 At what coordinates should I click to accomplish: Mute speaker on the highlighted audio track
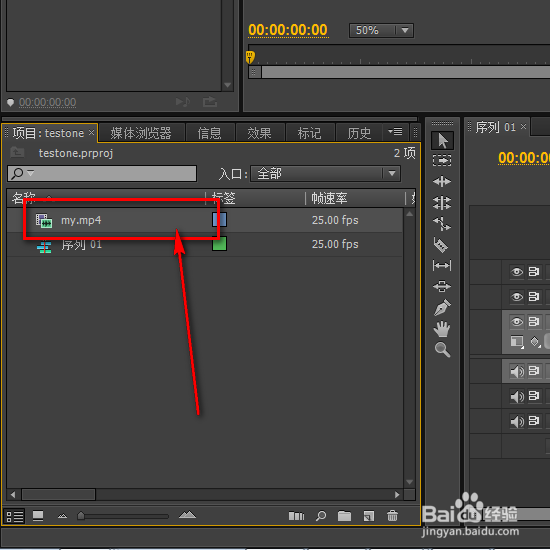click(517, 371)
